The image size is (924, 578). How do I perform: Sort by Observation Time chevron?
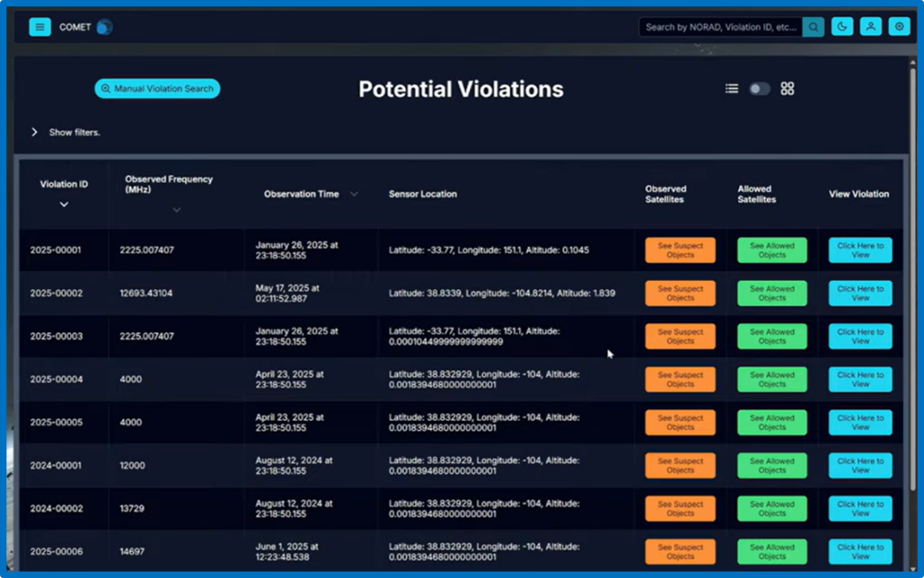tap(354, 194)
